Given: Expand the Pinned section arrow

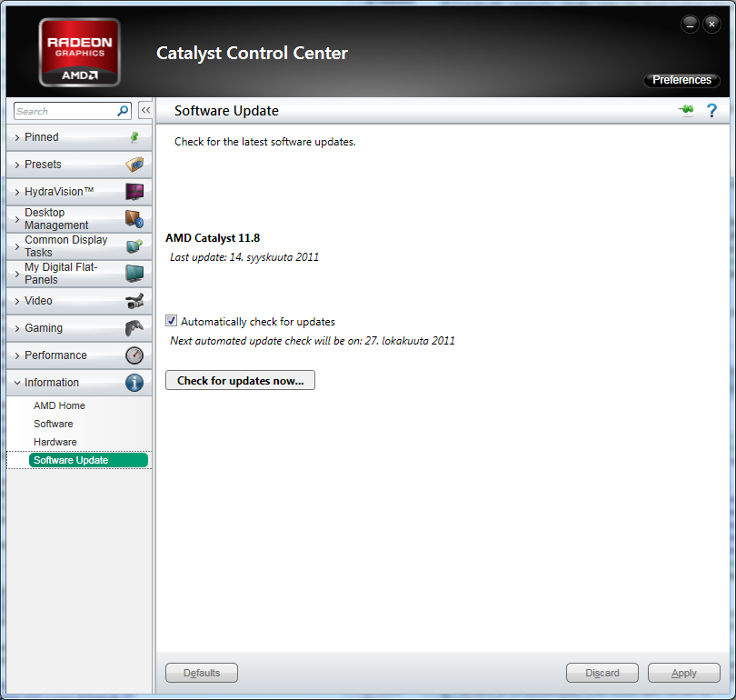Looking at the screenshot, I should tap(17, 137).
